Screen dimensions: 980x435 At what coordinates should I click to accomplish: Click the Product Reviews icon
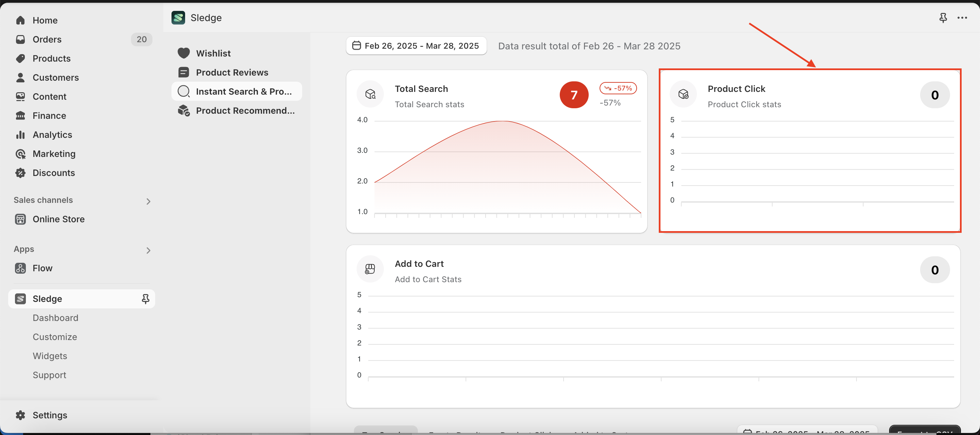pyautogui.click(x=184, y=72)
